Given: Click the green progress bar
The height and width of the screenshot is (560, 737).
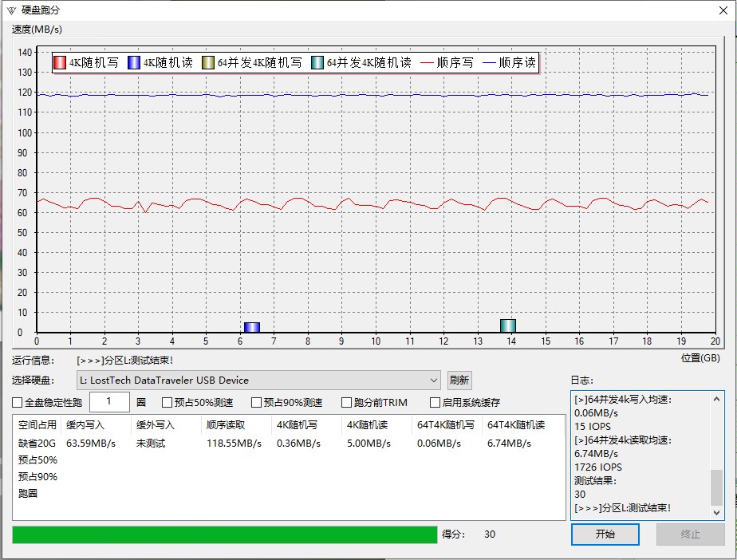Looking at the screenshot, I should (225, 534).
